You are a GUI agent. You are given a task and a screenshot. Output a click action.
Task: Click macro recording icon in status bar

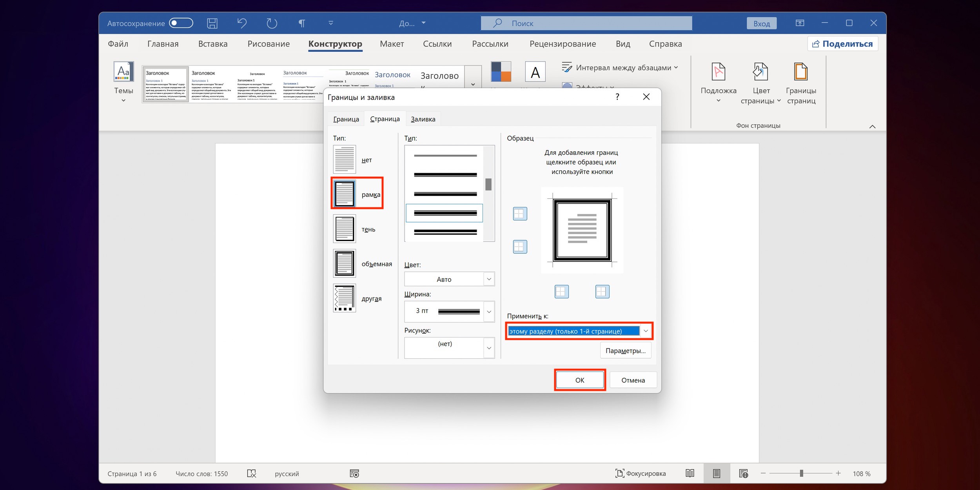tap(354, 474)
